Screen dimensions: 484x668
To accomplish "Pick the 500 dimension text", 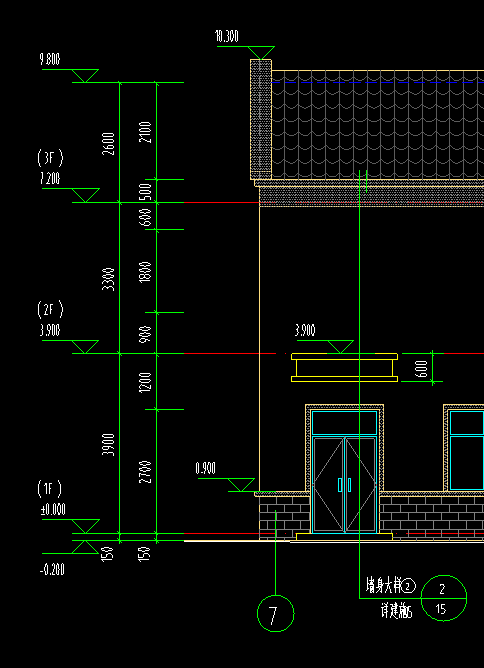I will pos(146,191).
